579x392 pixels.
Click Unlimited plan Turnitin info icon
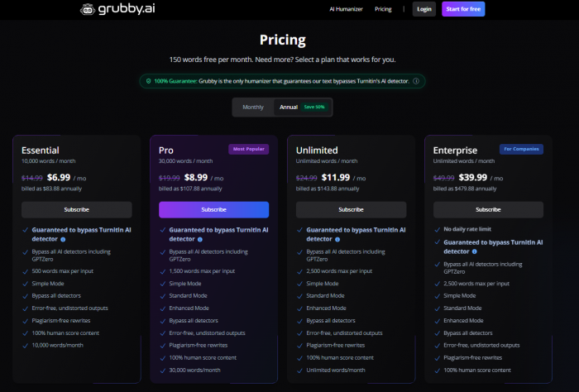pos(337,238)
